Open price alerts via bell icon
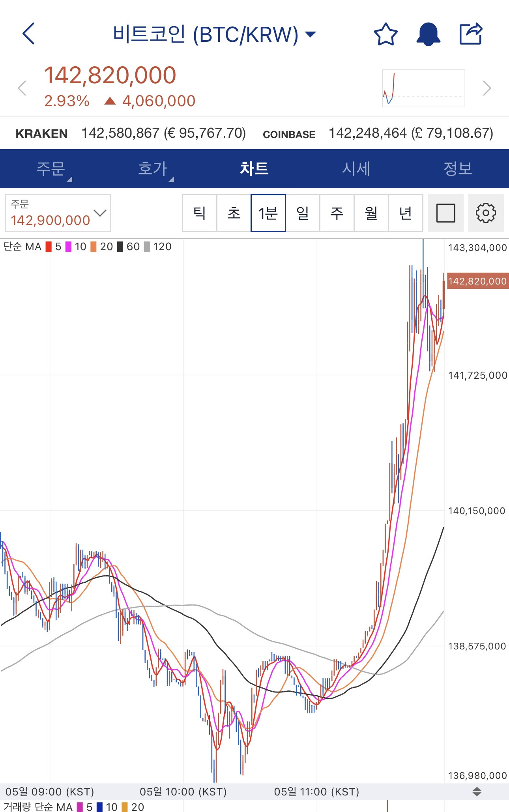509x812 pixels. click(428, 34)
